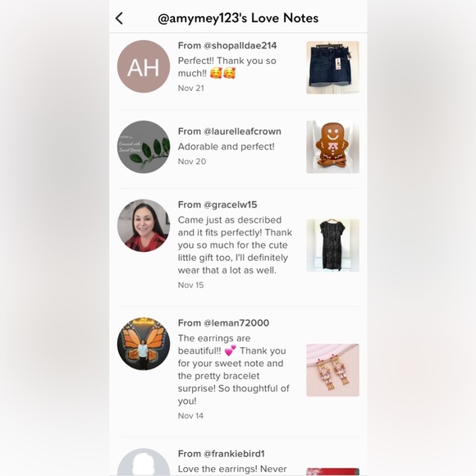Viewport: 476px width, 476px height.
Task: Select the "Came just as described" note text
Action: (235, 245)
